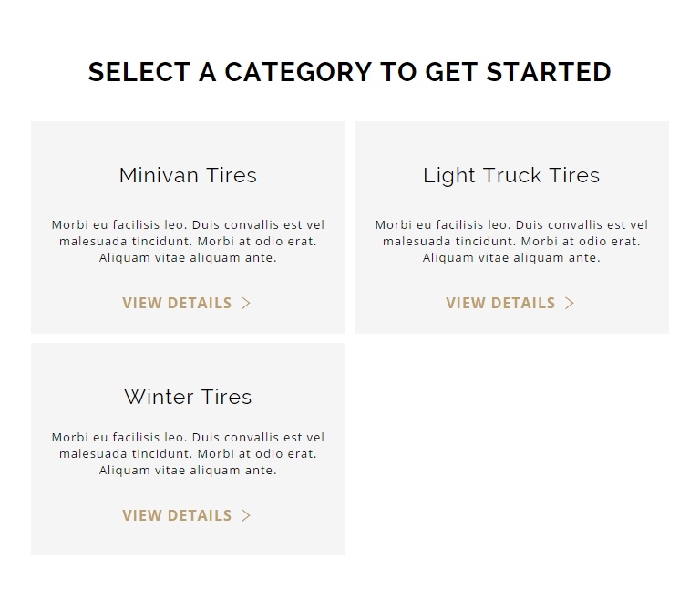Open View Details for Winter Tires

[187, 515]
